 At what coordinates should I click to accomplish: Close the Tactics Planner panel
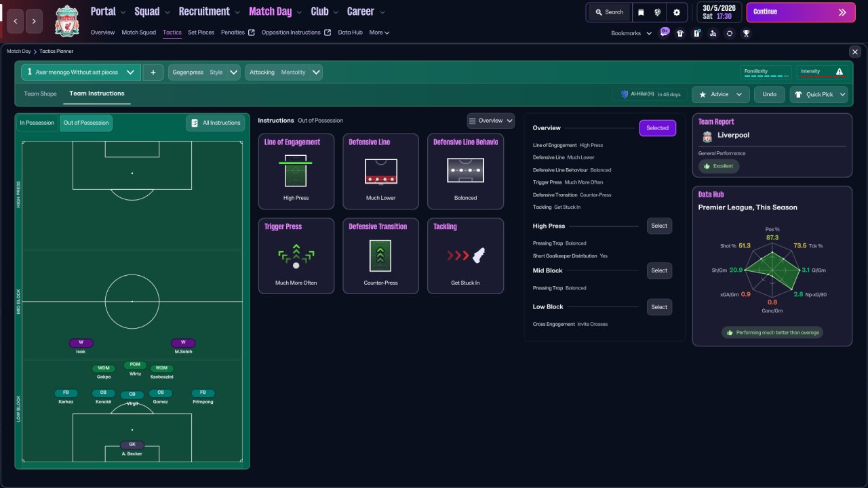click(x=854, y=52)
